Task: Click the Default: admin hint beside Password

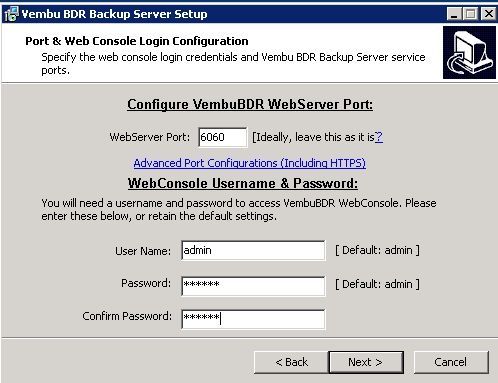Action: click(377, 284)
